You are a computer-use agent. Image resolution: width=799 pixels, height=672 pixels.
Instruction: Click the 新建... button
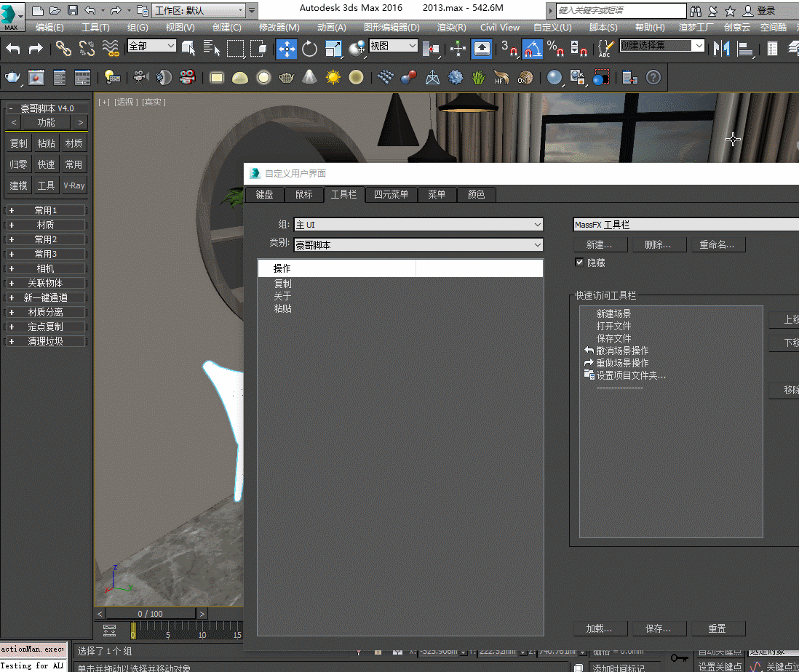click(600, 244)
